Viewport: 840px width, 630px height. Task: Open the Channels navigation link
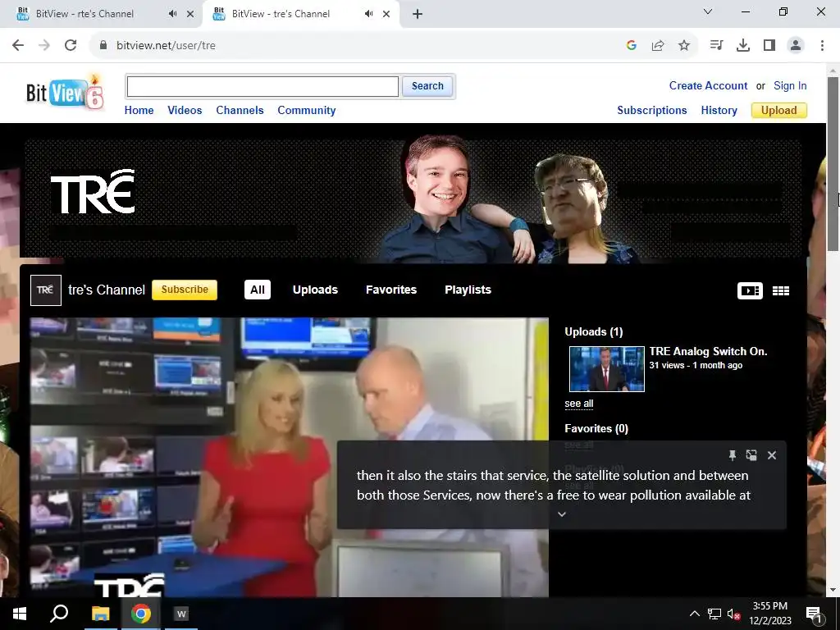tap(240, 111)
